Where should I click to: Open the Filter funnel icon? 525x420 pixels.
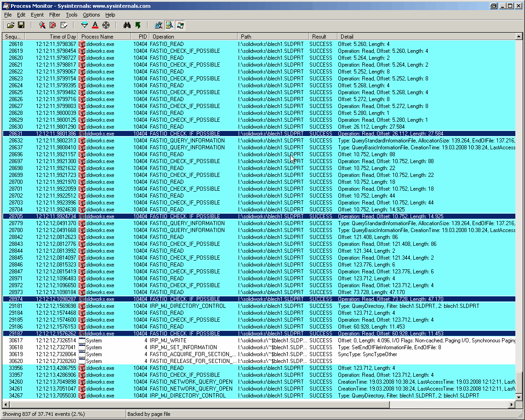point(85,25)
